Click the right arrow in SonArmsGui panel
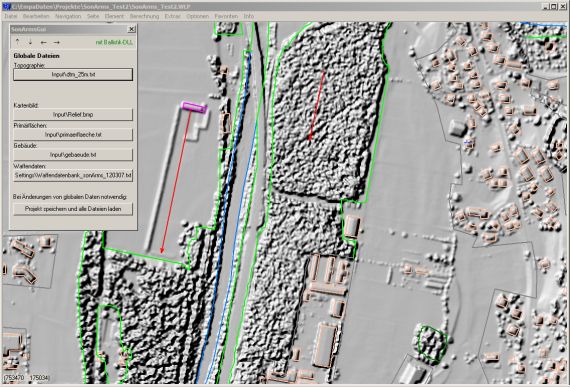 56,43
